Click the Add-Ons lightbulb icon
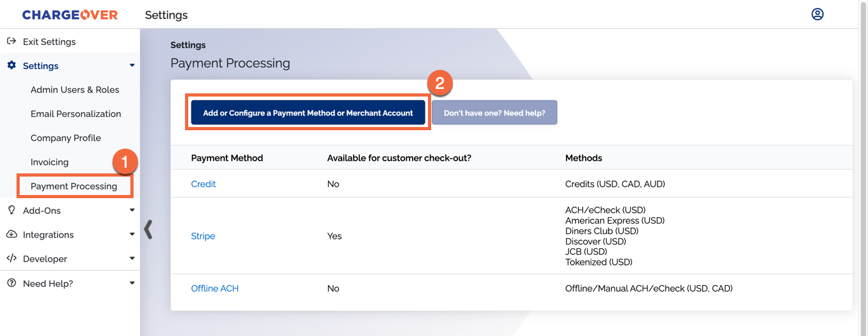The image size is (868, 336). pos(11,210)
